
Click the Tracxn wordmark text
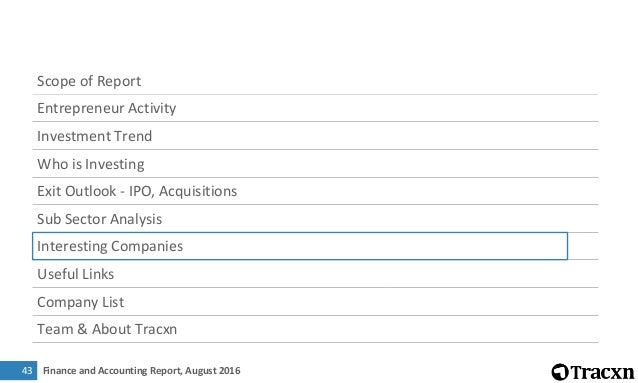tap(602, 372)
